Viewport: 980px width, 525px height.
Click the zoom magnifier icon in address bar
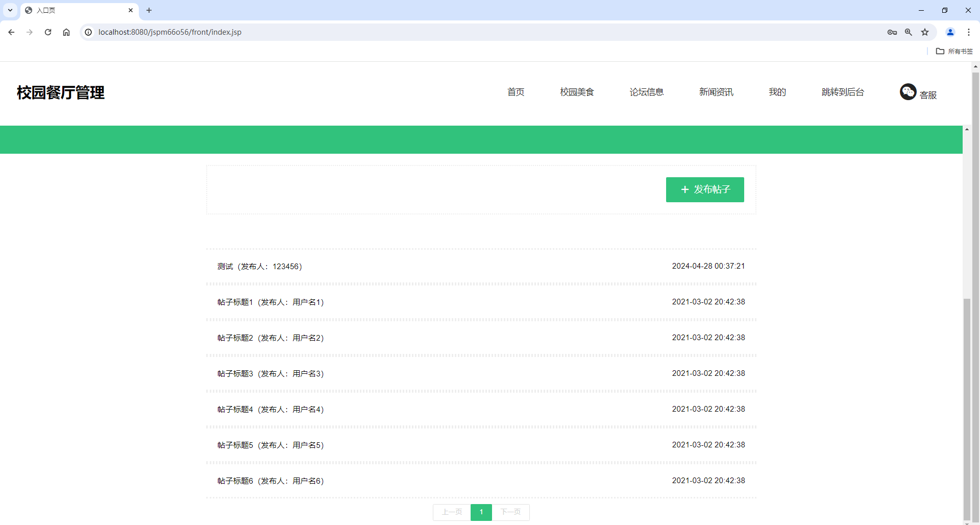pos(909,32)
